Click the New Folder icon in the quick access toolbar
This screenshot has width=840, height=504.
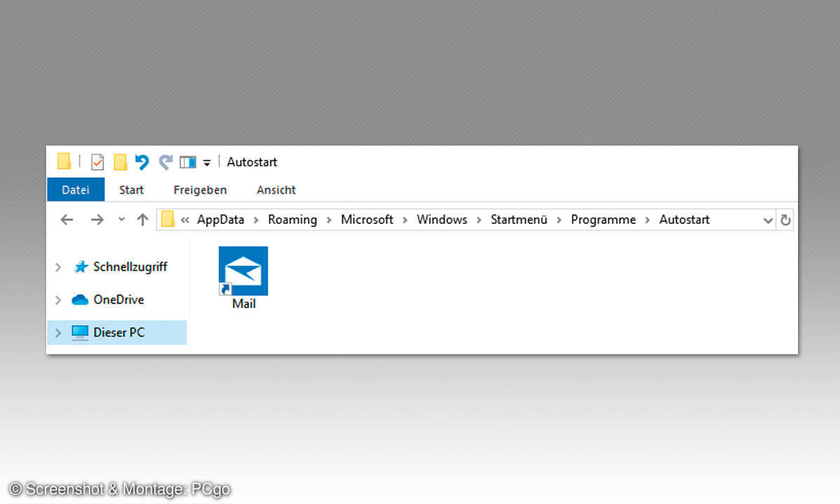click(x=120, y=162)
